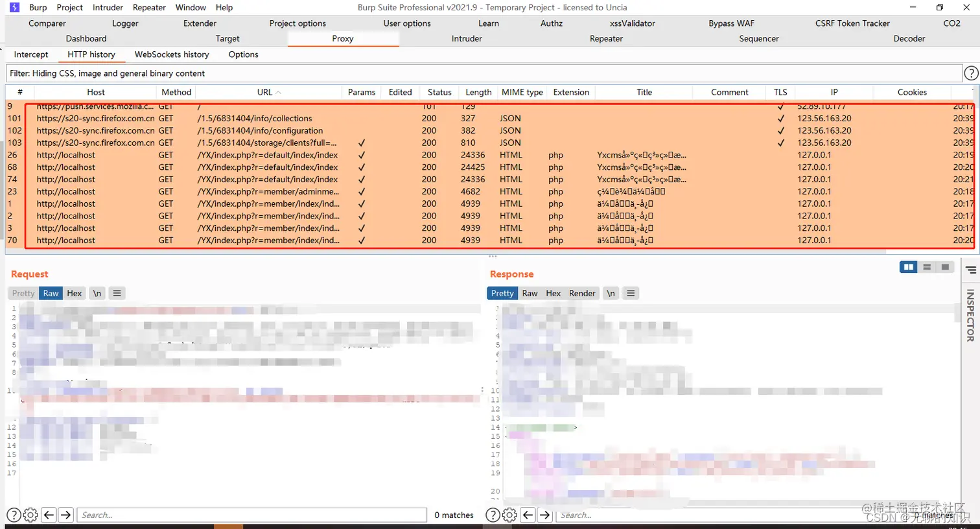Open the Intruder menu
Screen dimensions: 980x529
click(108, 7)
